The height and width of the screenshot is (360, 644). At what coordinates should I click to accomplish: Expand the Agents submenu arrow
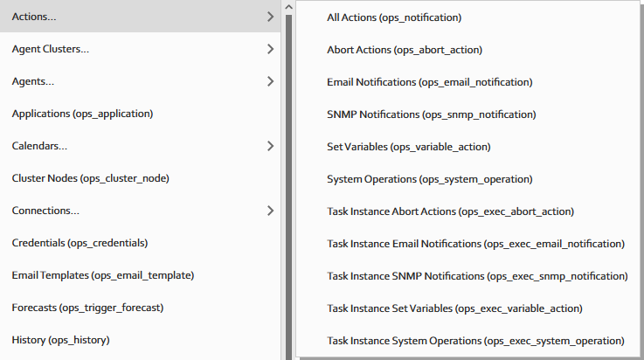[270, 81]
